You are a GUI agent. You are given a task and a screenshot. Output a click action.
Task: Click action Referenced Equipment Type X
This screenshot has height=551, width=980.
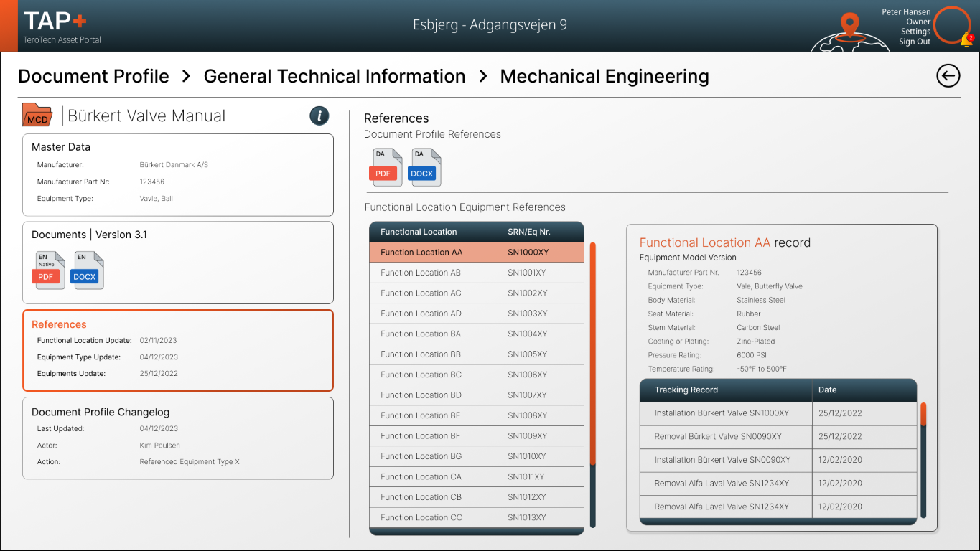click(x=190, y=462)
